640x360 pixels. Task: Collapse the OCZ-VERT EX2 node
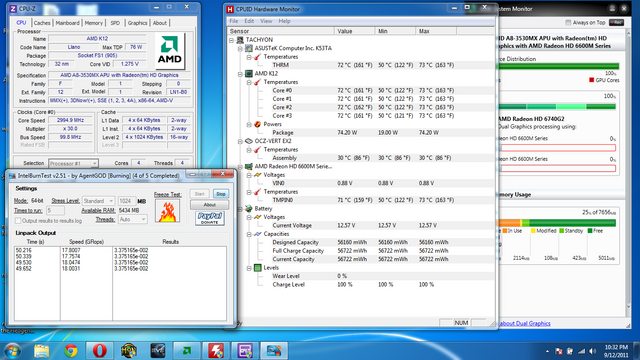click(240, 141)
